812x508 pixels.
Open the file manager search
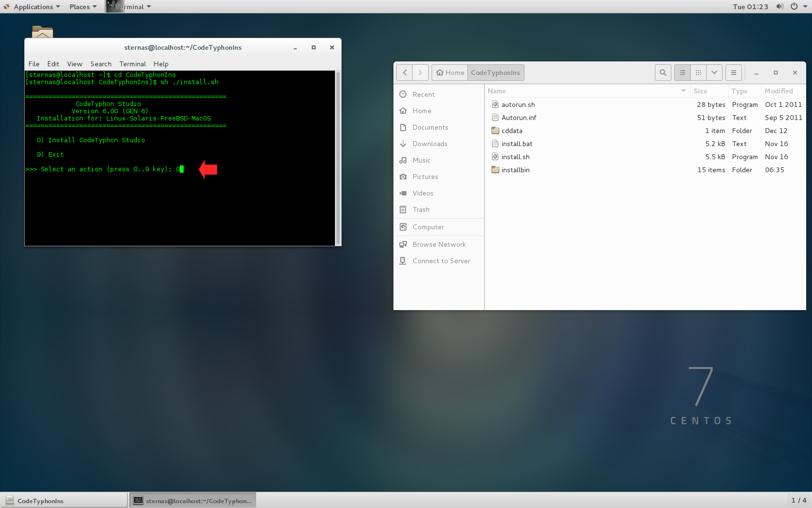click(663, 73)
